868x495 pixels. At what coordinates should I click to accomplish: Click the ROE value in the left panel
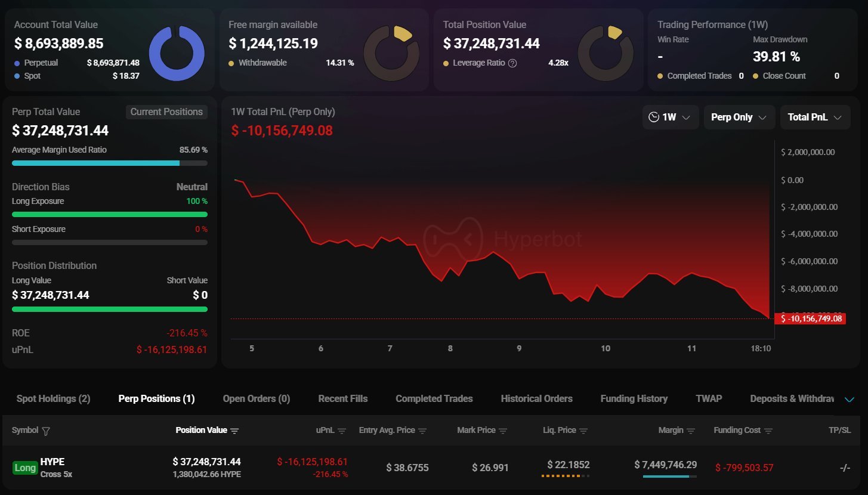click(x=188, y=333)
